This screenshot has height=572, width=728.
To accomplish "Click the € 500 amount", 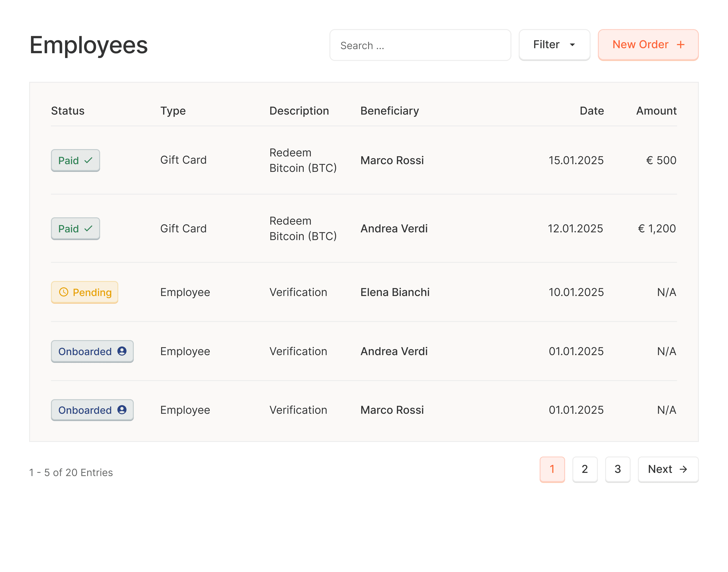I will click(661, 161).
